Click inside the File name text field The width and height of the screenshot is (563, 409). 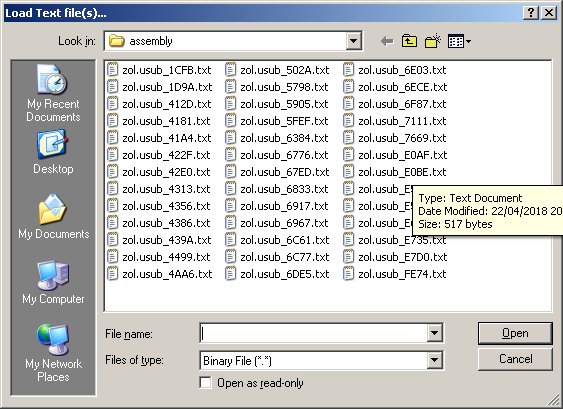point(313,333)
